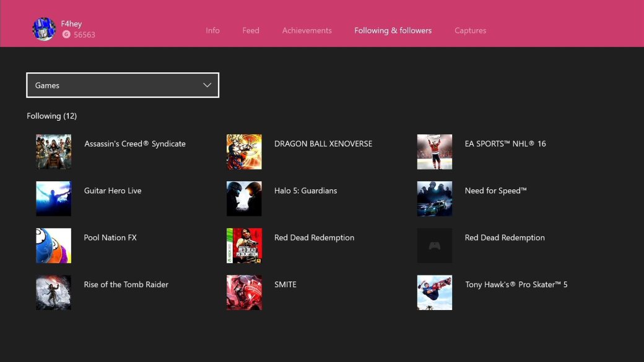Open Assassin's Creed Syndicate cover art
644x362 pixels.
point(53,152)
